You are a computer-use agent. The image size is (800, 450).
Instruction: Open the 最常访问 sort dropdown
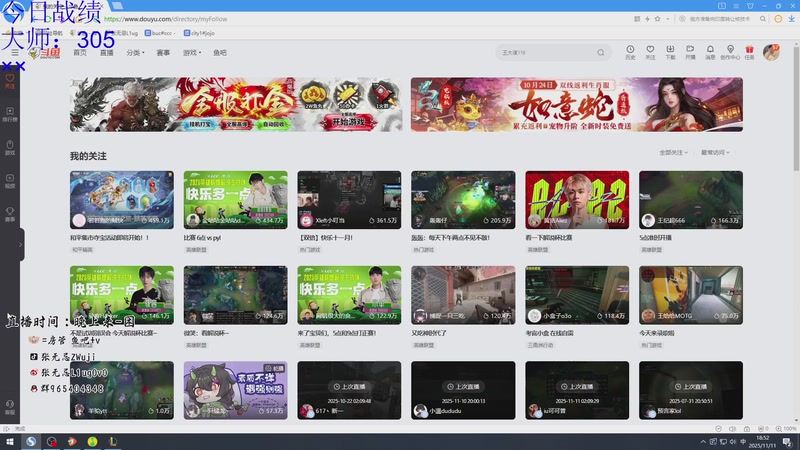point(715,153)
